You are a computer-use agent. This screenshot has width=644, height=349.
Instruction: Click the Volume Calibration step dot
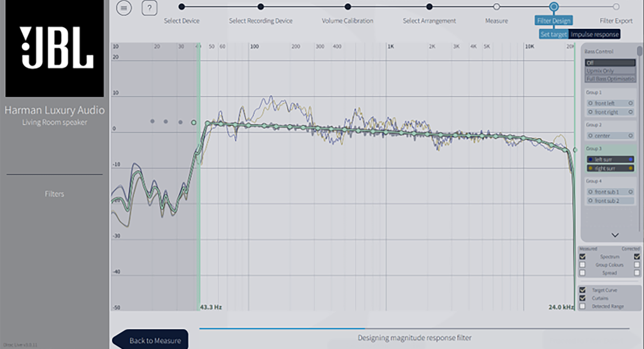[x=347, y=7]
